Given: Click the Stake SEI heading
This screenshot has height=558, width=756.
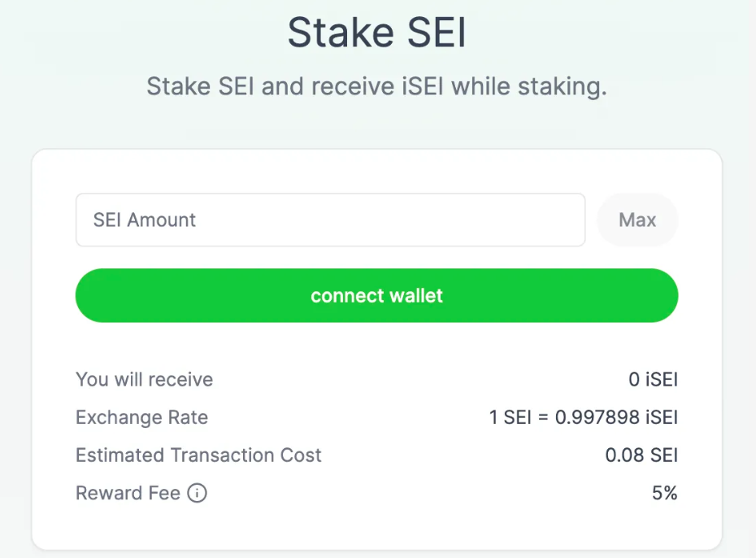Looking at the screenshot, I should (x=377, y=33).
